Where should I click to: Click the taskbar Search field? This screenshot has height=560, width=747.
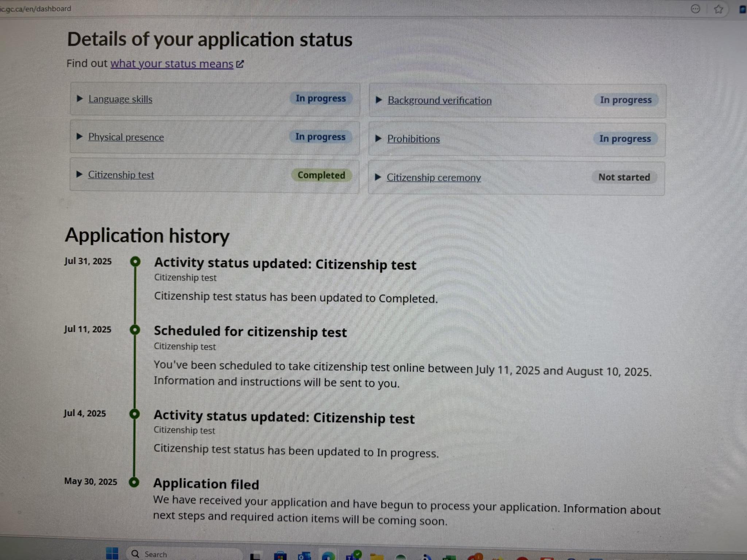[184, 554]
